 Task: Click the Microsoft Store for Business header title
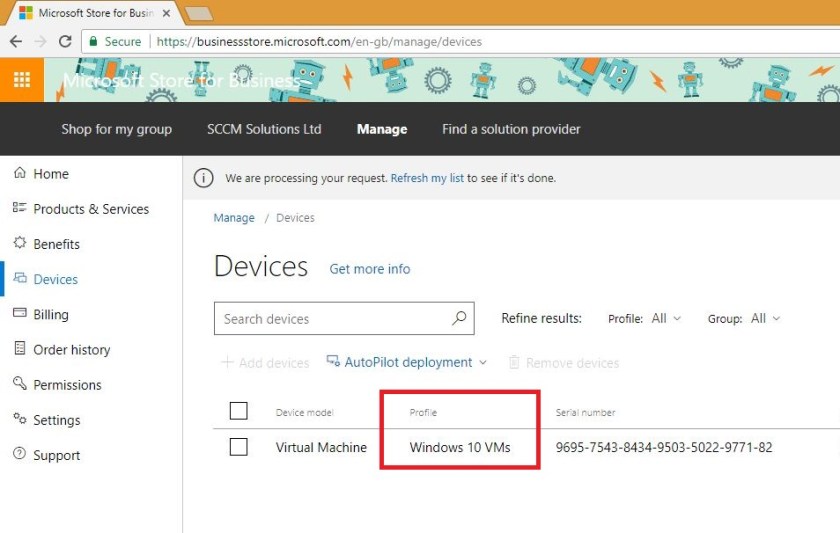click(x=182, y=80)
